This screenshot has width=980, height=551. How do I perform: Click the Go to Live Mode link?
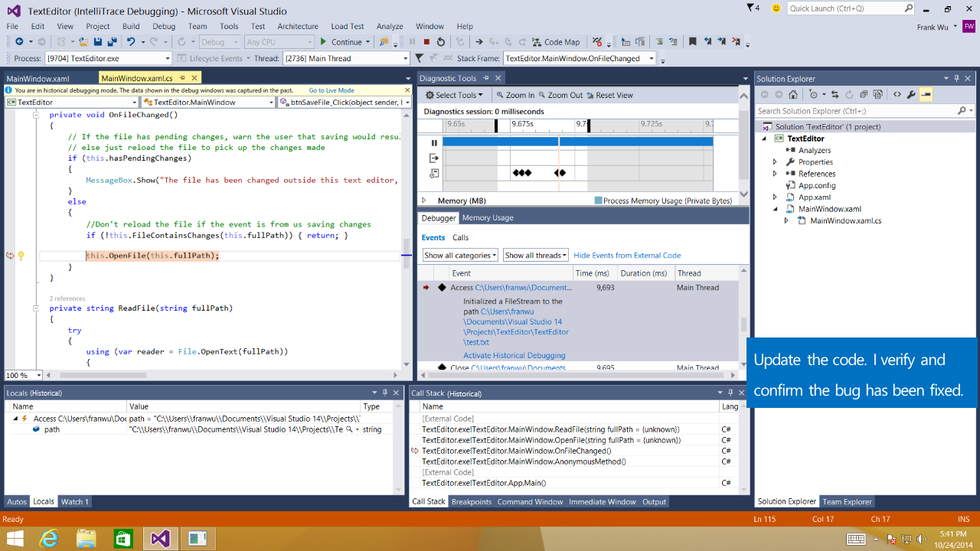coord(332,90)
